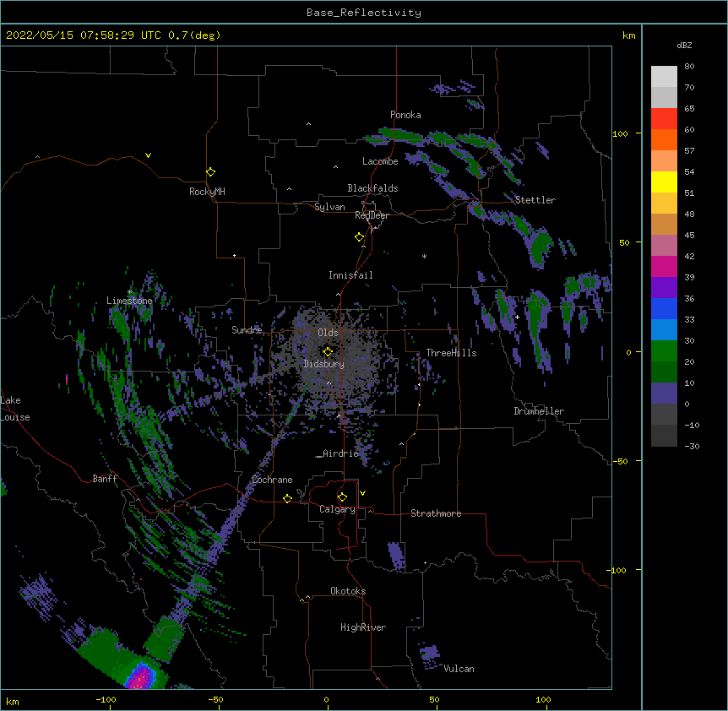Click the dBZ legend heading
The height and width of the screenshot is (711, 728).
pos(684,45)
